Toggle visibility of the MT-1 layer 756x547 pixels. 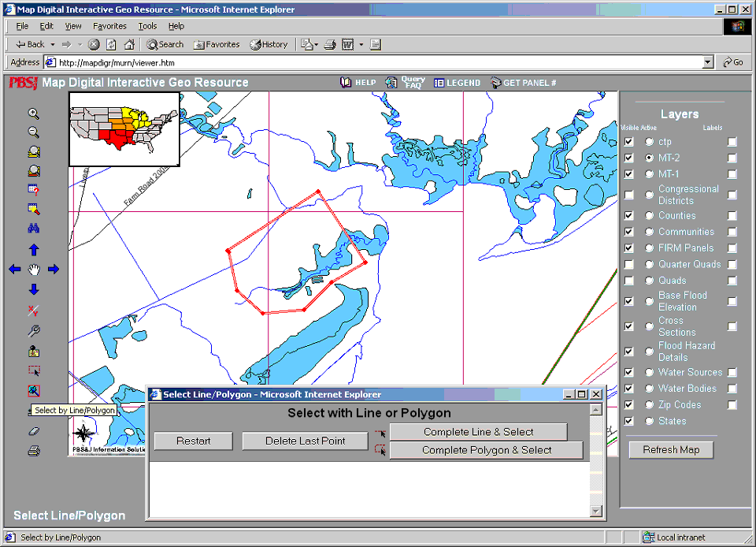click(x=628, y=174)
